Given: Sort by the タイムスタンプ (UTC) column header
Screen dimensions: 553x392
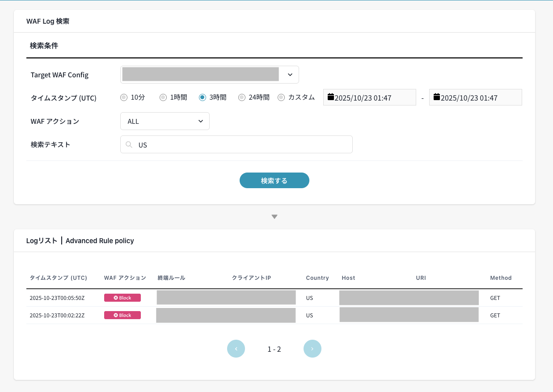Looking at the screenshot, I should click(x=58, y=278).
